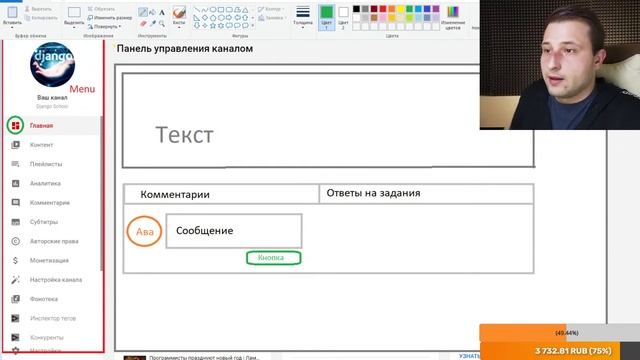Select the Pencil tool
The height and width of the screenshot is (360, 640).
click(142, 12)
